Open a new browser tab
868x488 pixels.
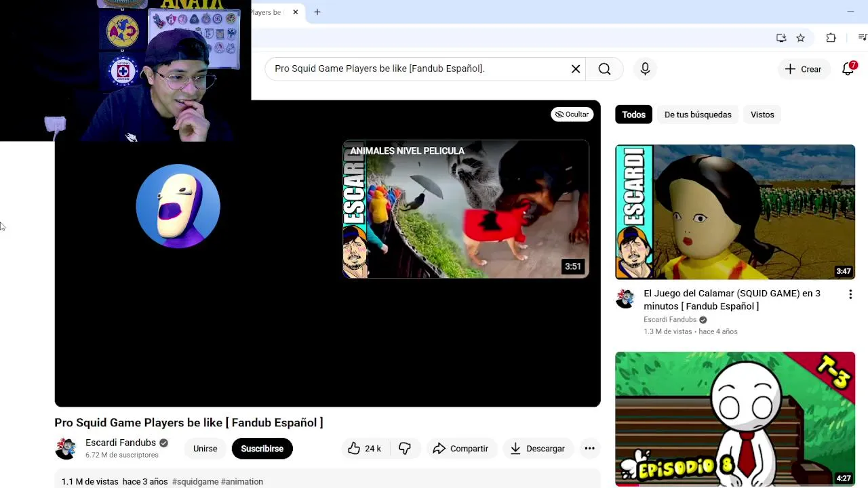pyautogui.click(x=317, y=12)
